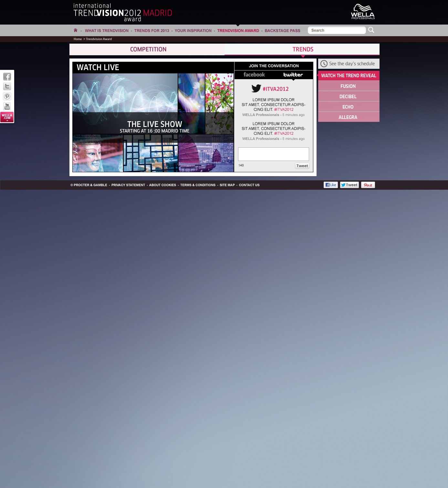Image resolution: width=448 pixels, height=488 pixels.
Task: Switch to the Trends tab
Action: (x=302, y=49)
